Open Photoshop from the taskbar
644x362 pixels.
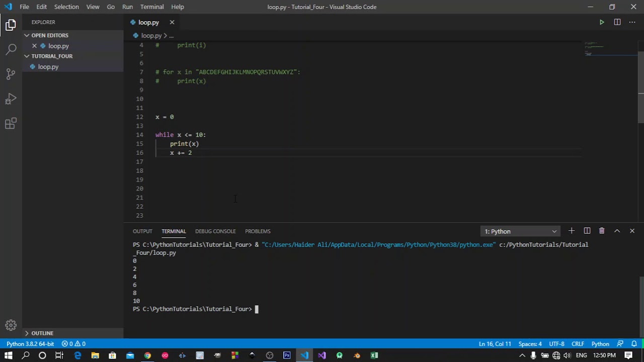(287, 355)
